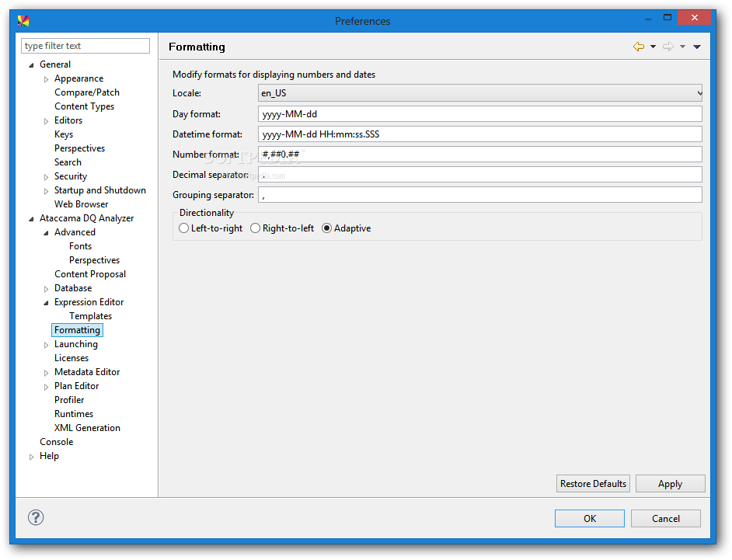732x560 pixels.
Task: Close the Preferences window
Action: pos(694,18)
